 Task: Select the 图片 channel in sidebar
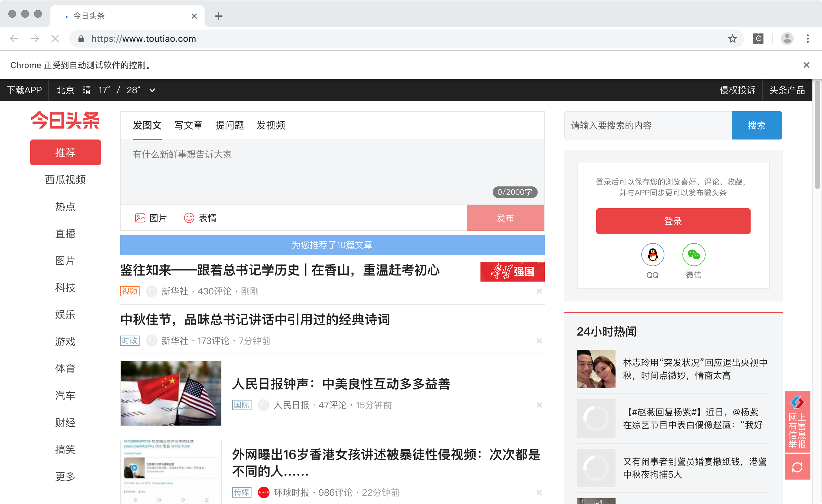[65, 261]
